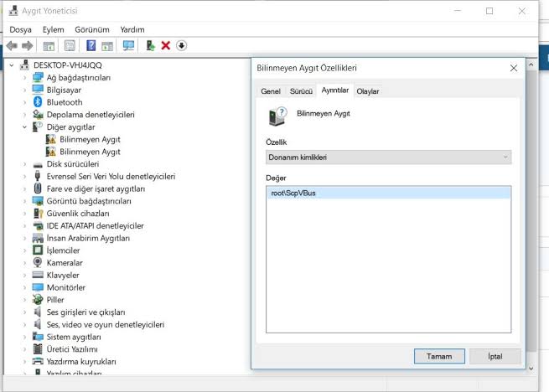Collapse the Diğer aygıtlar node
Image resolution: width=549 pixels, height=392 pixels.
pos(24,127)
